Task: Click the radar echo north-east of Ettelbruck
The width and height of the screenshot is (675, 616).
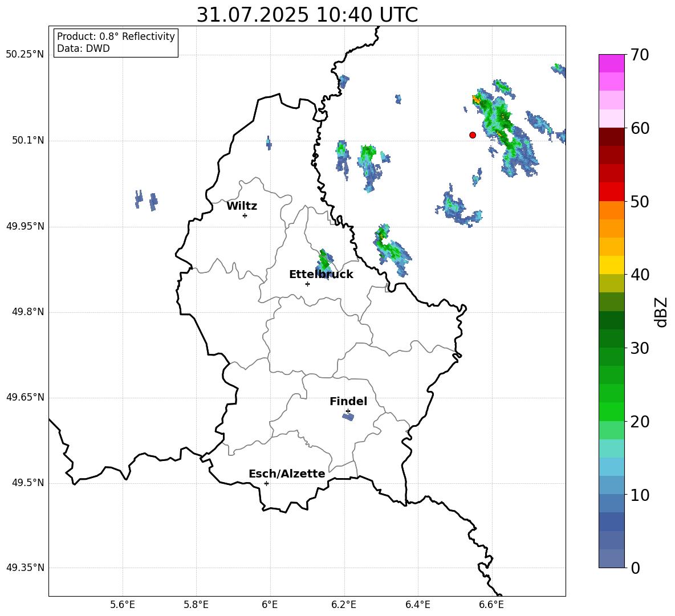Action: 325,263
